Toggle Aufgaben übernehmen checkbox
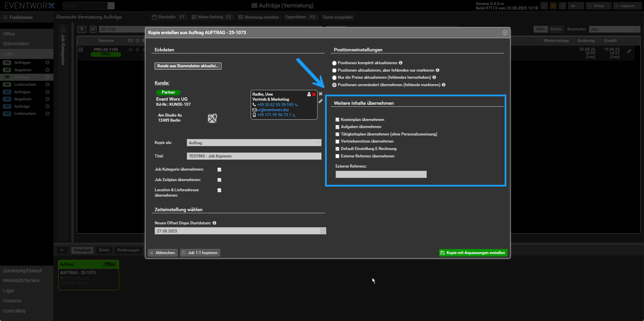This screenshot has height=321, width=644. pos(337,127)
